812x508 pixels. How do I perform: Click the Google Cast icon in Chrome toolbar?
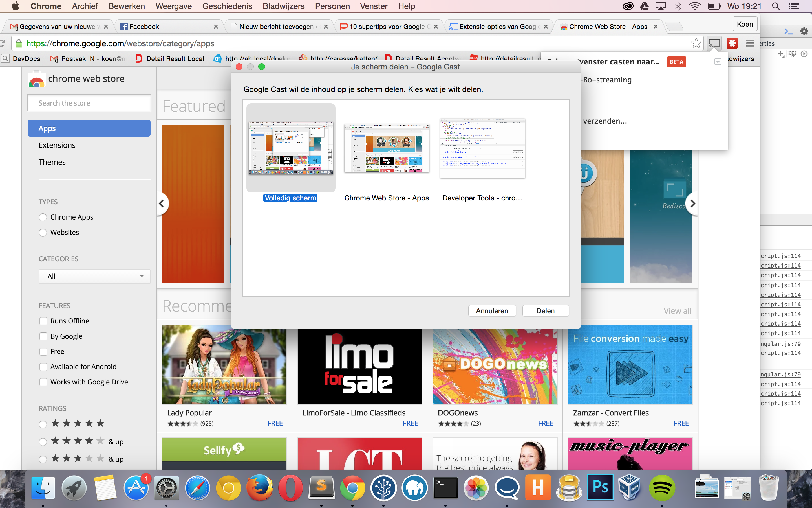tap(714, 43)
